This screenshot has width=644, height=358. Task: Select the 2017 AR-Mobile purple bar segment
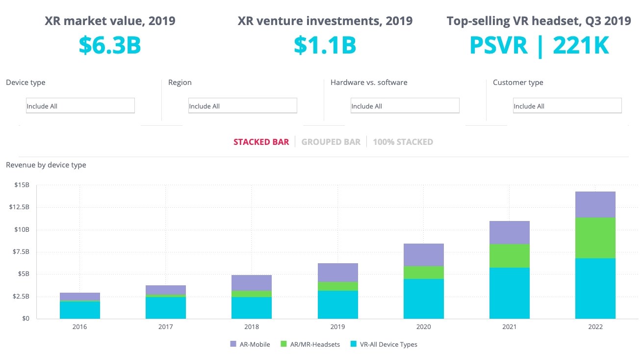(165, 290)
